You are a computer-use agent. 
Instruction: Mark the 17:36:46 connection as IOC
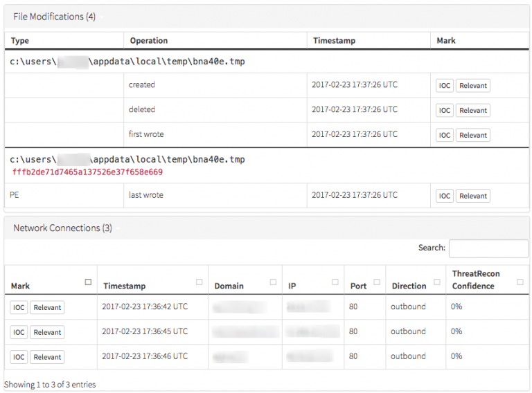[19, 358]
